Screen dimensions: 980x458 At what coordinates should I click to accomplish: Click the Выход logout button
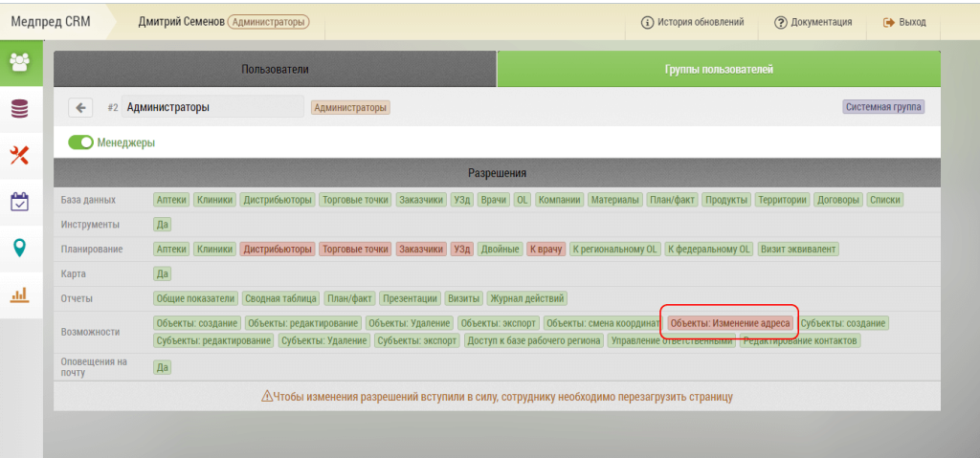(903, 22)
